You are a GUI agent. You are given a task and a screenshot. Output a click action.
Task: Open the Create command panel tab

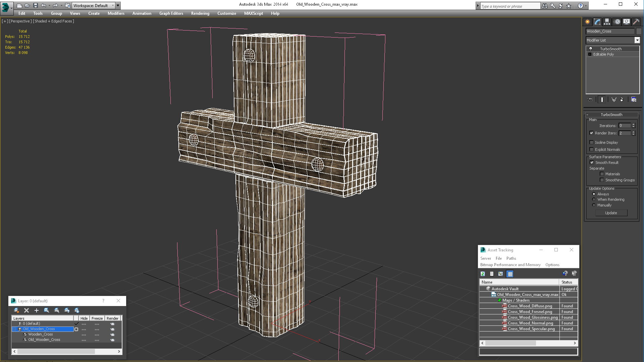click(x=588, y=22)
